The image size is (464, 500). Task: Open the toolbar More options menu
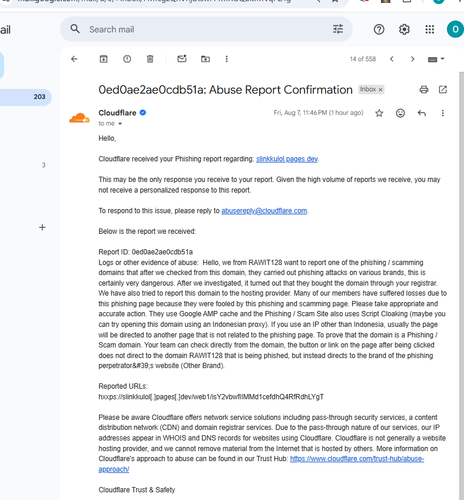click(x=227, y=59)
